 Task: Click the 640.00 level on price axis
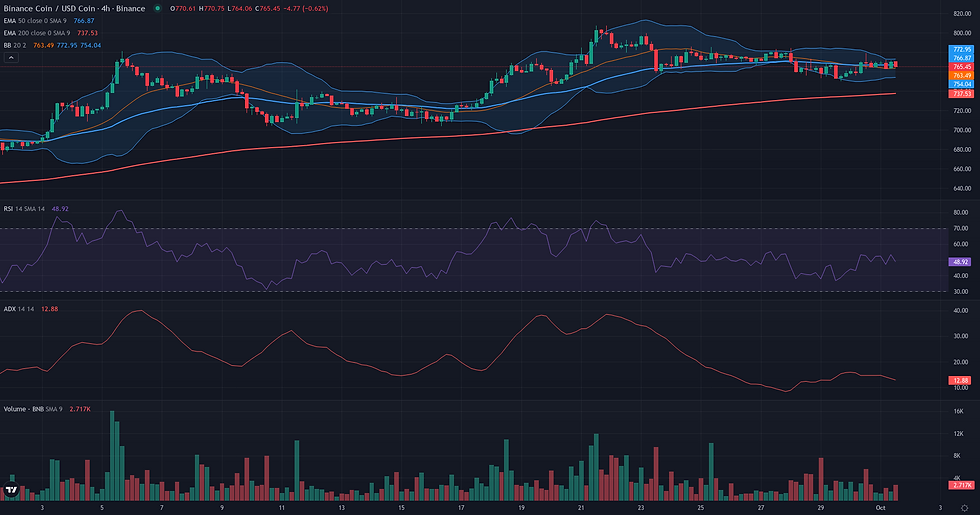coord(962,188)
